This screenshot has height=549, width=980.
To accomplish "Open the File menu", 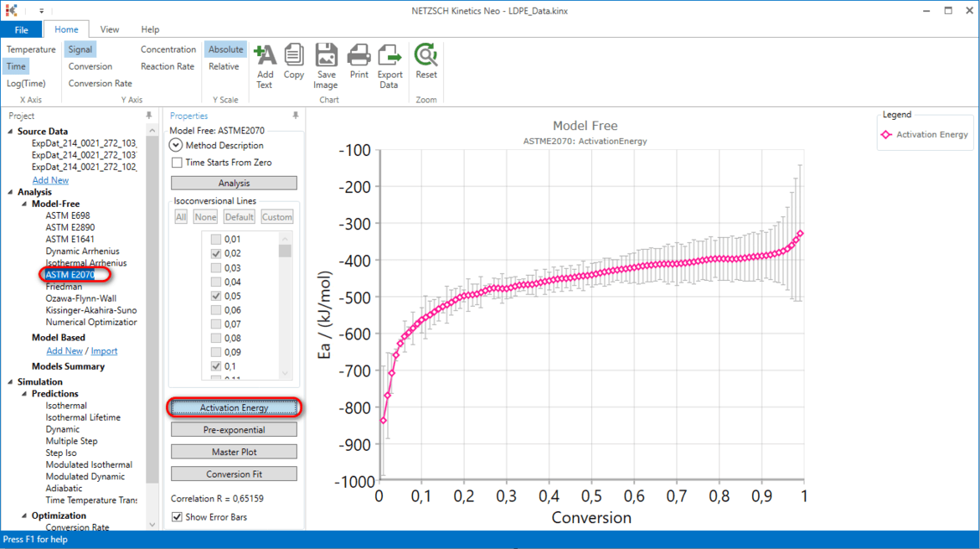I will point(21,29).
